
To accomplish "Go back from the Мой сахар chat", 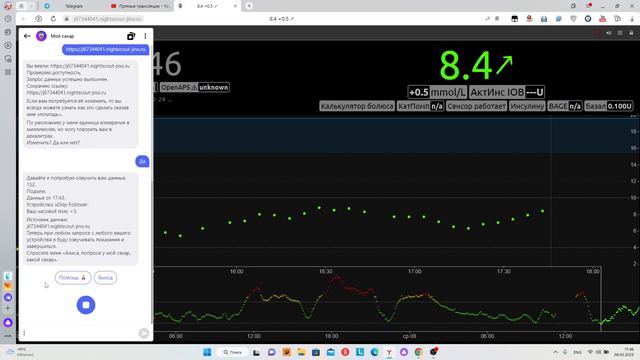I will [x=27, y=36].
